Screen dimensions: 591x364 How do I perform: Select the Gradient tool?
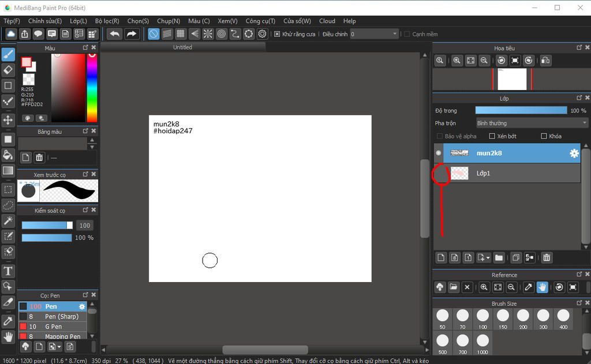coord(8,170)
